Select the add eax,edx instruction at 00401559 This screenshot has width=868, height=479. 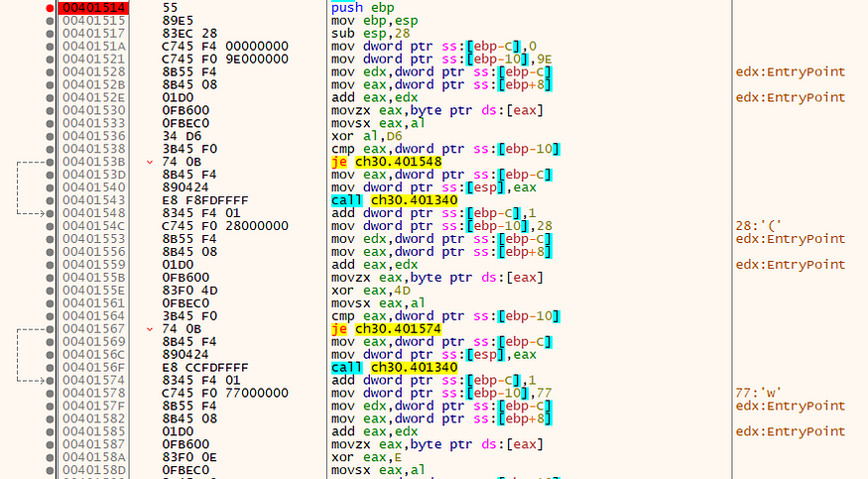tap(374, 265)
